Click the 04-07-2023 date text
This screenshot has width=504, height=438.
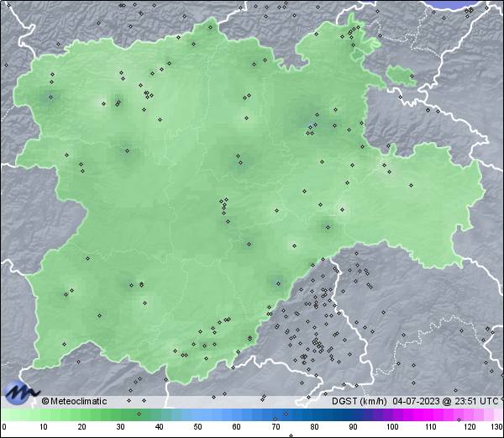[x=416, y=401]
